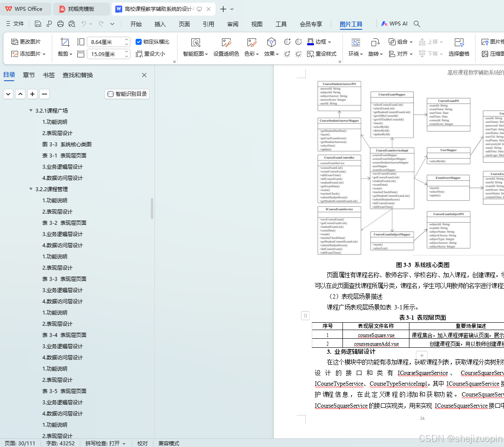The width and height of the screenshot is (504, 447).
Task: Click the navigation pane scrollbar thumb
Action: point(152,209)
